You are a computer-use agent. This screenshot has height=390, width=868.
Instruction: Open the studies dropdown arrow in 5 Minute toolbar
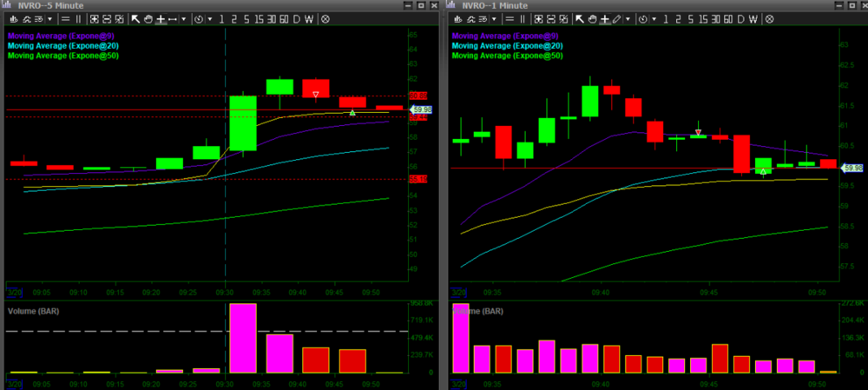51,18
